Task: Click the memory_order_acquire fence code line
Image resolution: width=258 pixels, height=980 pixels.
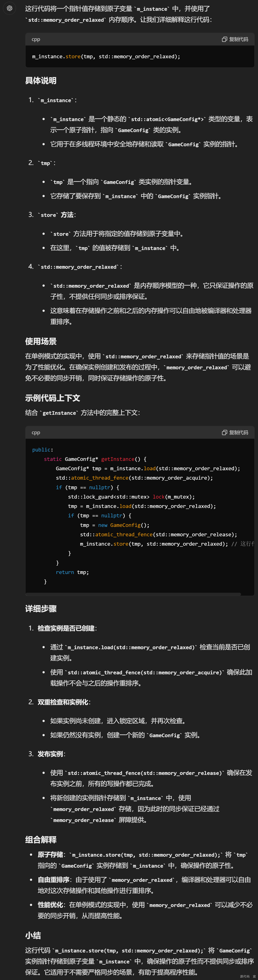Action: [134, 478]
